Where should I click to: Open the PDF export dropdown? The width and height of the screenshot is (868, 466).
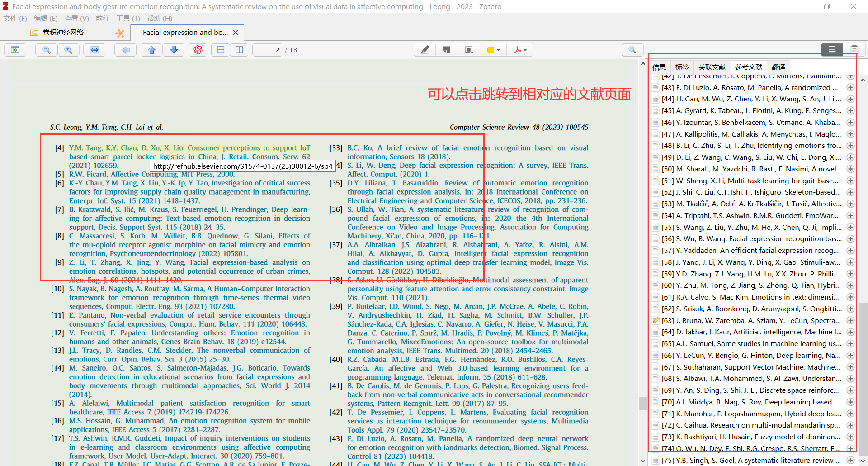click(520, 50)
